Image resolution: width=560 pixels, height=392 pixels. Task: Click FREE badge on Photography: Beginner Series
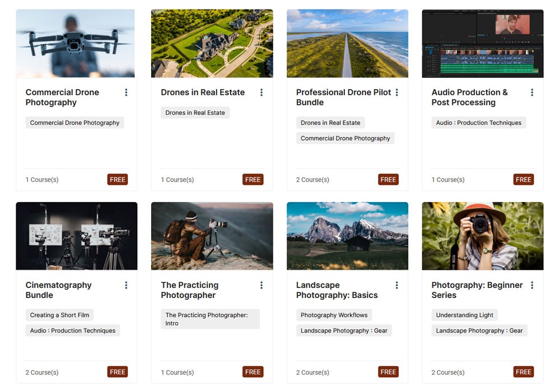click(x=523, y=372)
